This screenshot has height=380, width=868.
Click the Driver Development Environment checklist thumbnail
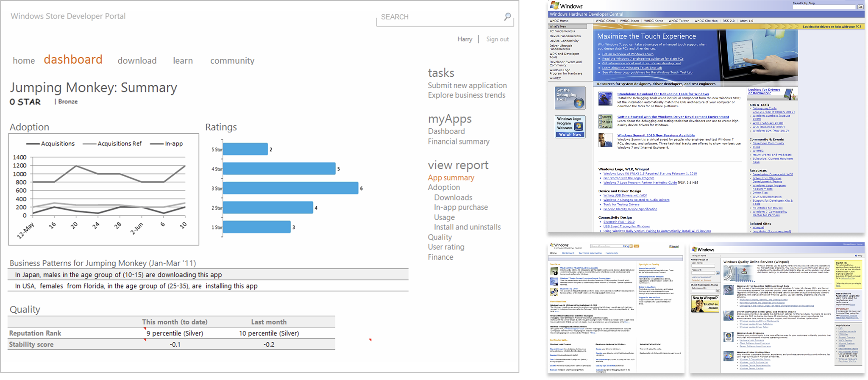click(605, 121)
